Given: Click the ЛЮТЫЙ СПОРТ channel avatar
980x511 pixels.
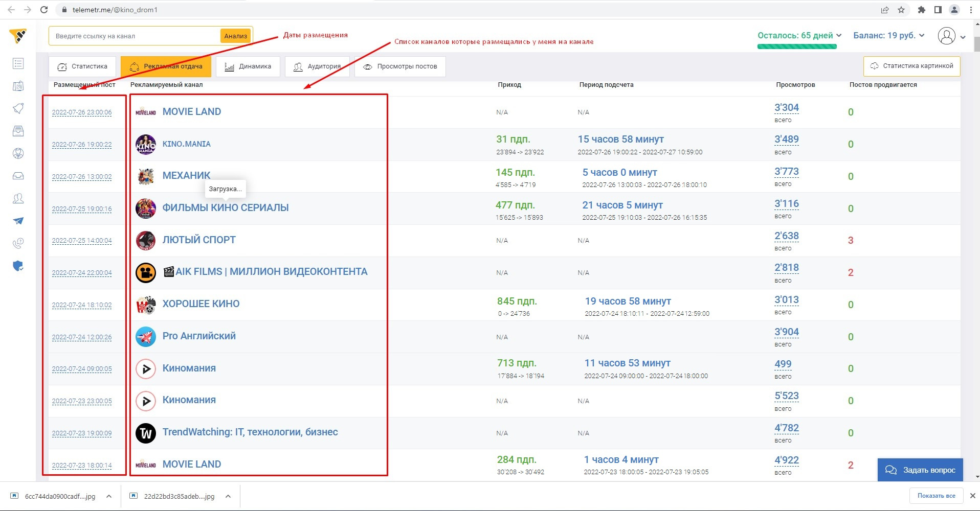Looking at the screenshot, I should [146, 240].
